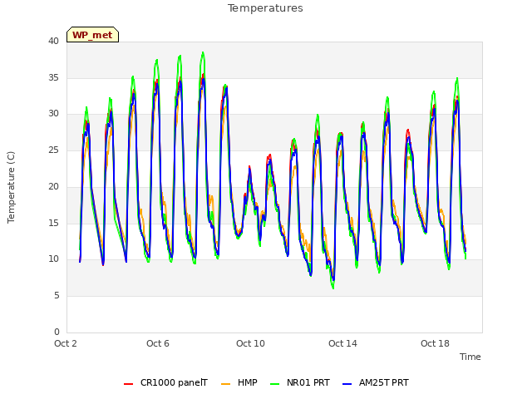Viewport: 532px width, 399px height.
Task: Click the red CR1000 panelT legend swatch
Action: click(128, 383)
